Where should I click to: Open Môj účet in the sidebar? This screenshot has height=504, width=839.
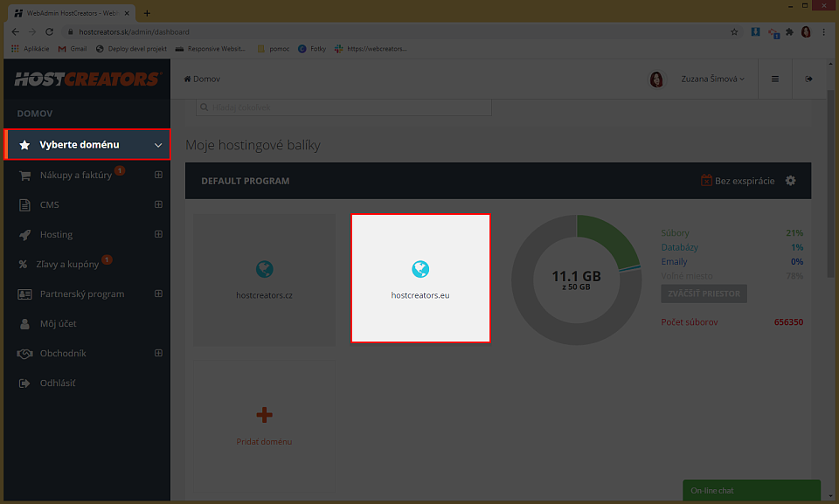[x=58, y=323]
